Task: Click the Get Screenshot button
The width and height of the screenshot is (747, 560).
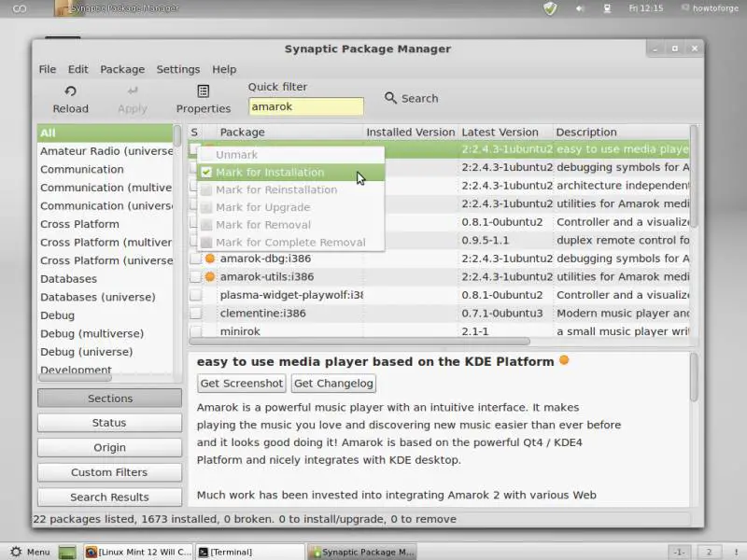Action: click(242, 383)
